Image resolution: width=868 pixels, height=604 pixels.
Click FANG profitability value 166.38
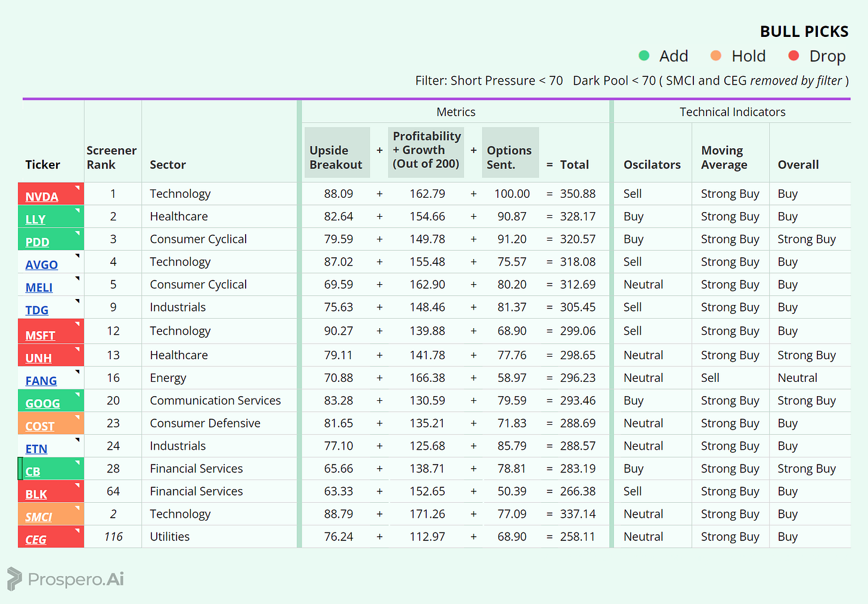(x=427, y=378)
